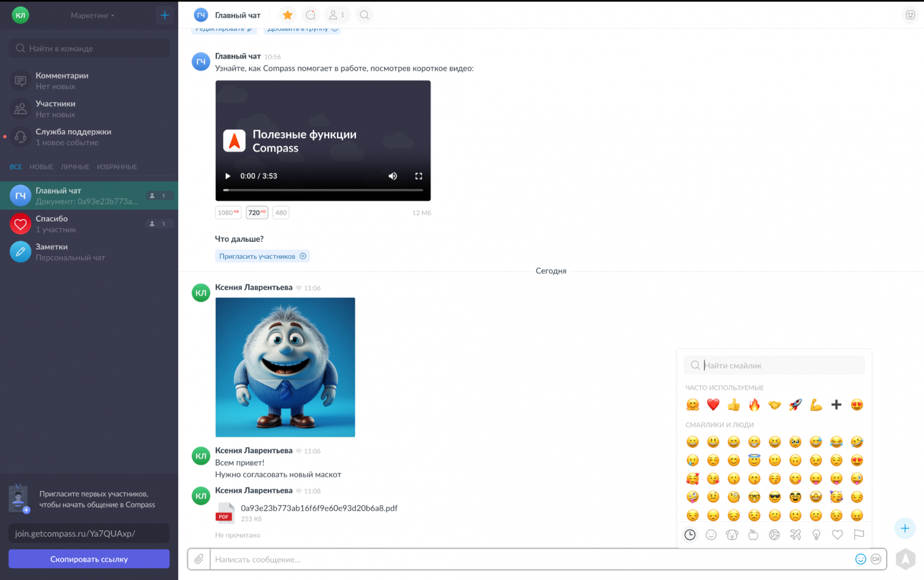Select 480 video quality option
The height and width of the screenshot is (580, 924).
click(281, 213)
